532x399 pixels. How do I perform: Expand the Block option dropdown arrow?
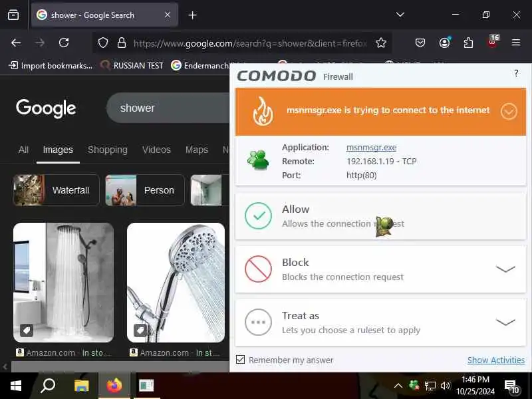(505, 269)
